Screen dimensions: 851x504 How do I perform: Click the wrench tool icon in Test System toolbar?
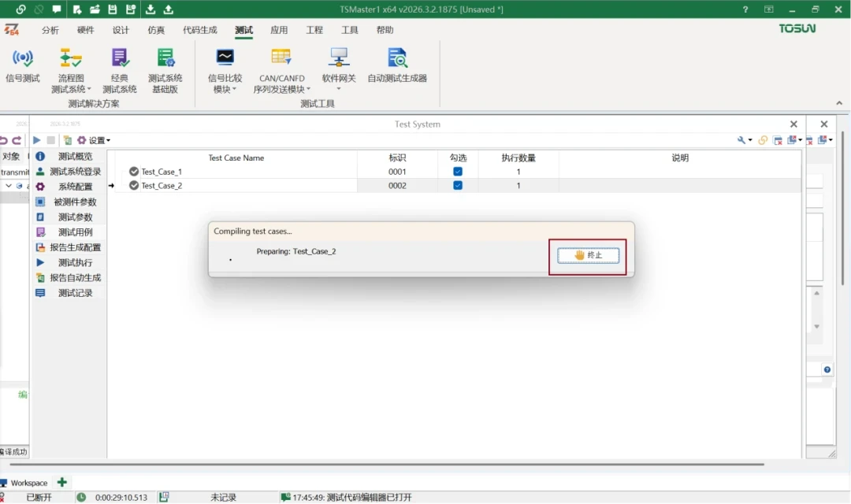[741, 139]
